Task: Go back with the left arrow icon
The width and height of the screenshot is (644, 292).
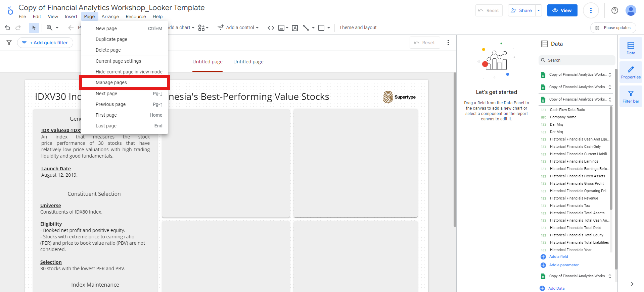Action: pyautogui.click(x=71, y=28)
